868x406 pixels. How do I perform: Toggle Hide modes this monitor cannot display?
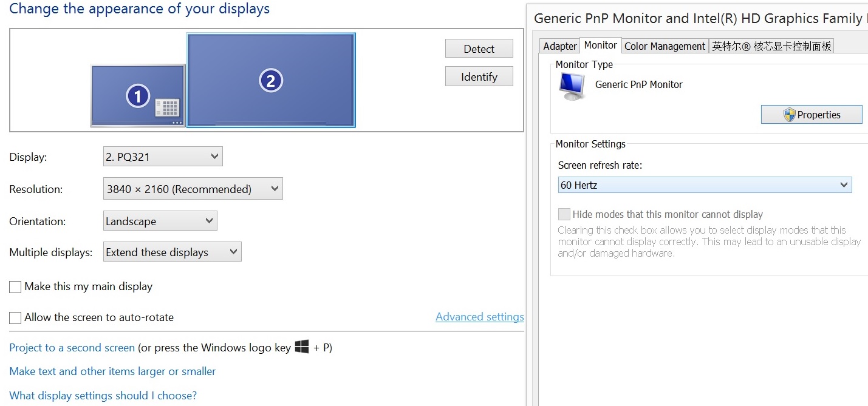click(x=564, y=214)
